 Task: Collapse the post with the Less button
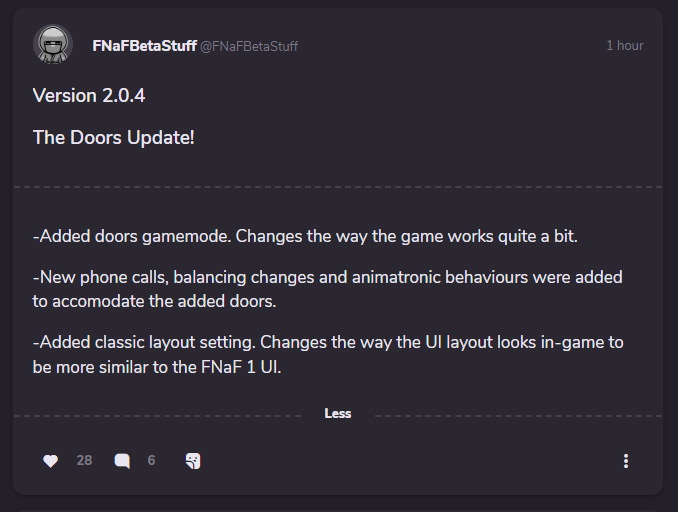(338, 414)
